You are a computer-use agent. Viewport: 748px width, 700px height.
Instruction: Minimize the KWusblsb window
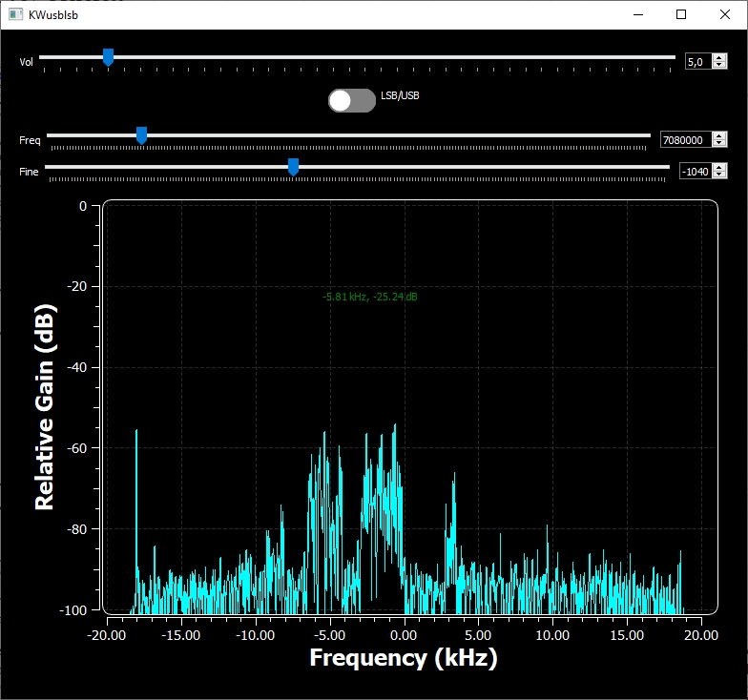(x=636, y=14)
